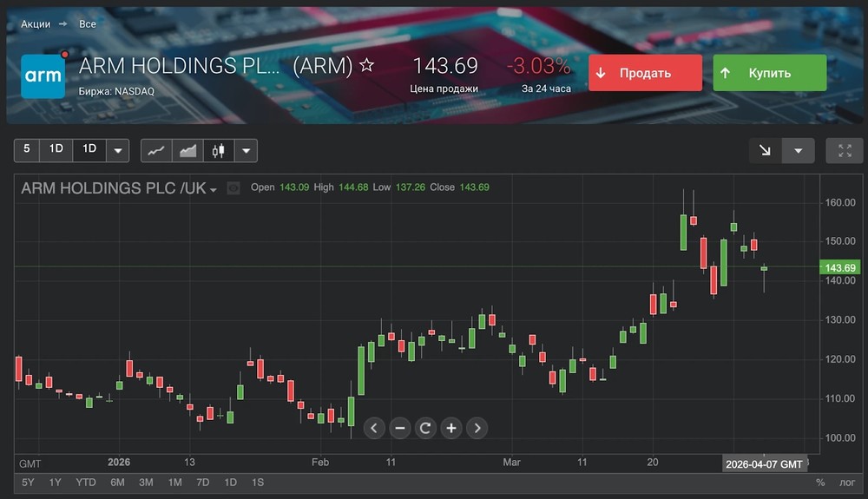Click the arrow drawing tool icon

click(x=765, y=150)
